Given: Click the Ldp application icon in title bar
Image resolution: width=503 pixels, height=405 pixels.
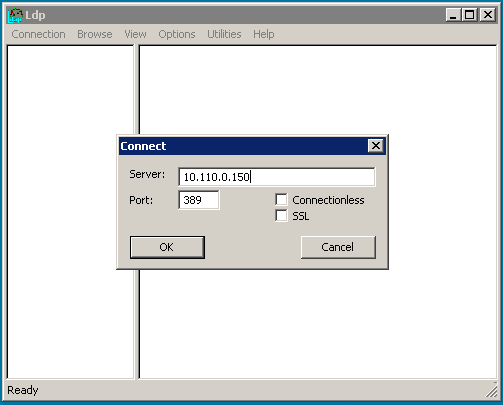Looking at the screenshot, I should tap(15, 15).
